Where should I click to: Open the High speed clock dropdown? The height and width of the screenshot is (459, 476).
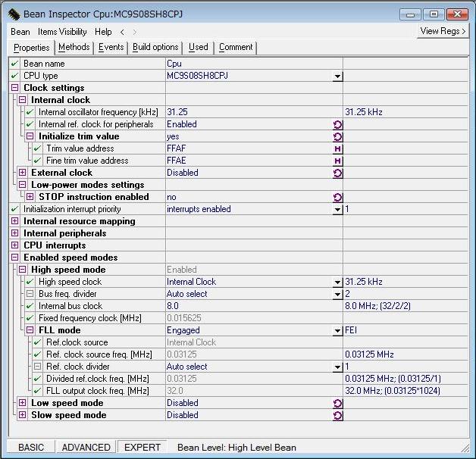[337, 282]
